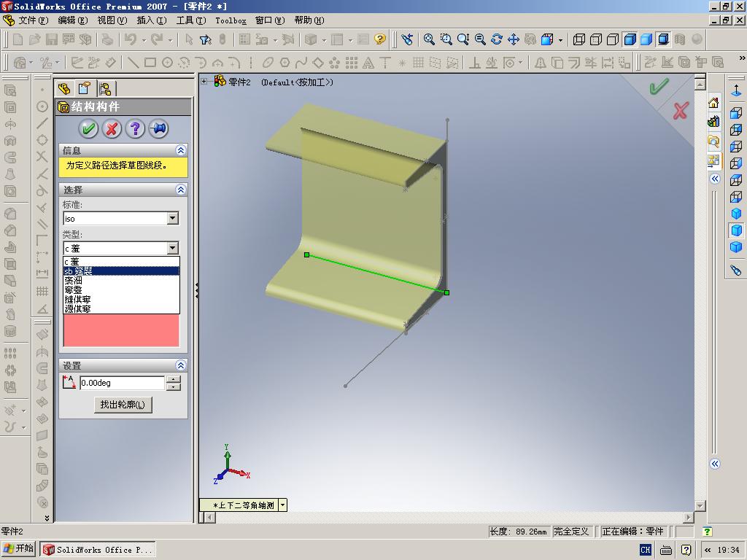This screenshot has width=747, height=560.
Task: Click the Zoom to Area icon
Action: pyautogui.click(x=446, y=39)
